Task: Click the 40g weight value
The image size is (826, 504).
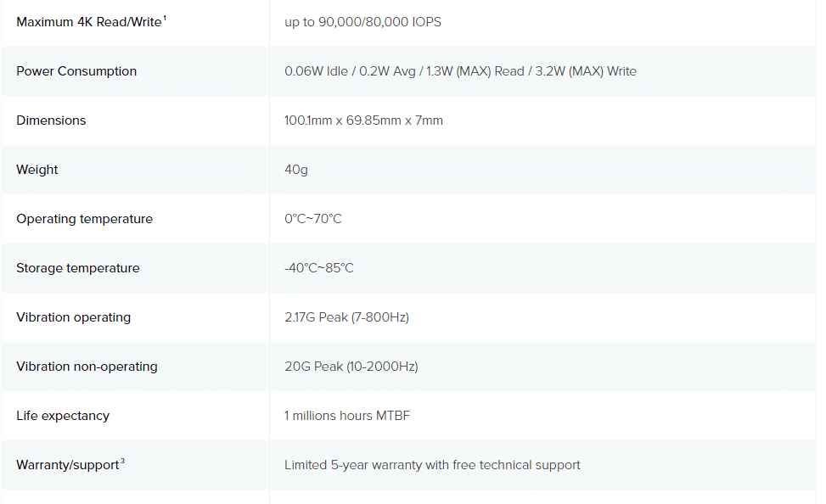Action: (296, 170)
